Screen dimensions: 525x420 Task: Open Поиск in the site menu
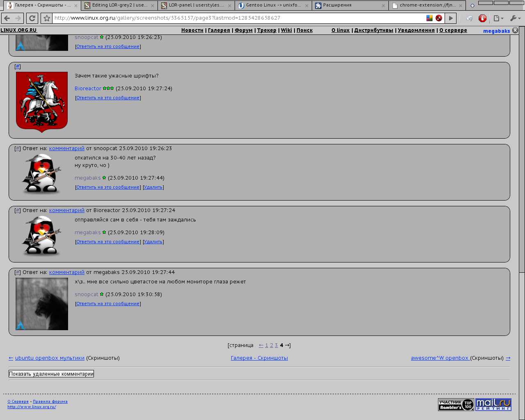(x=304, y=30)
